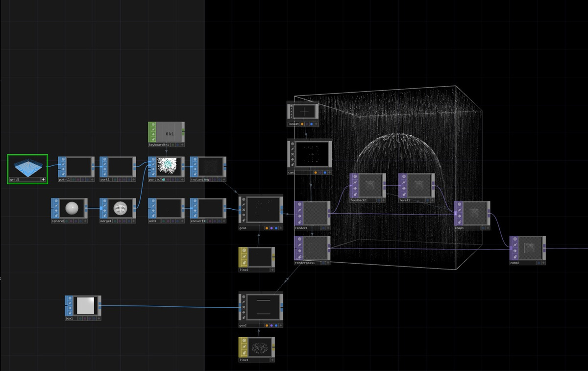This screenshot has height=371, width=588.
Task: Click the bypass X flag on cam1 node
Action: pos(292,154)
